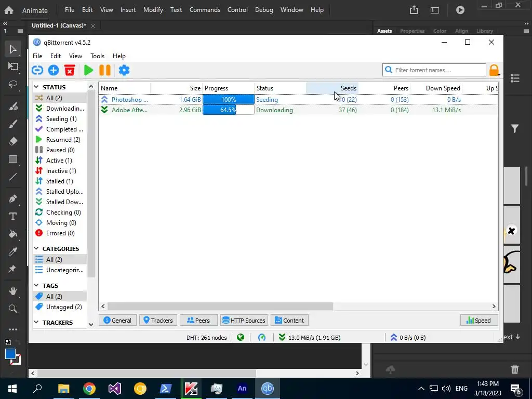Select the Eraser tool in Animate

pyautogui.click(x=13, y=141)
